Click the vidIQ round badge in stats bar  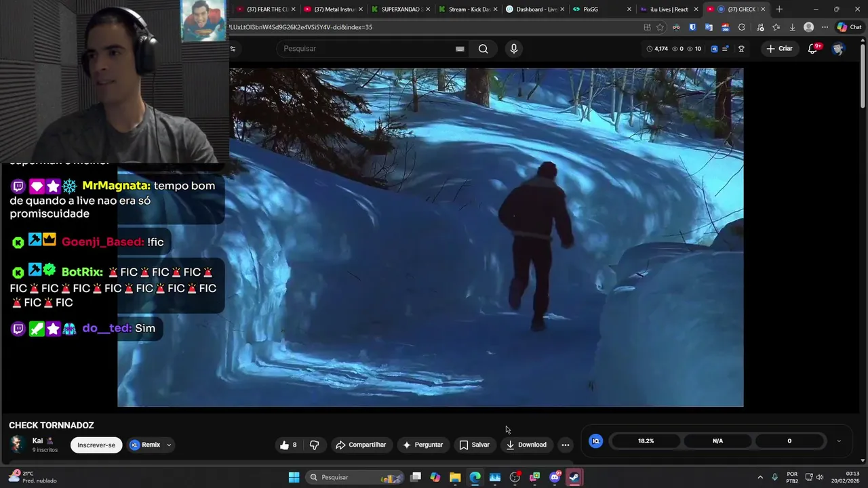click(x=596, y=441)
